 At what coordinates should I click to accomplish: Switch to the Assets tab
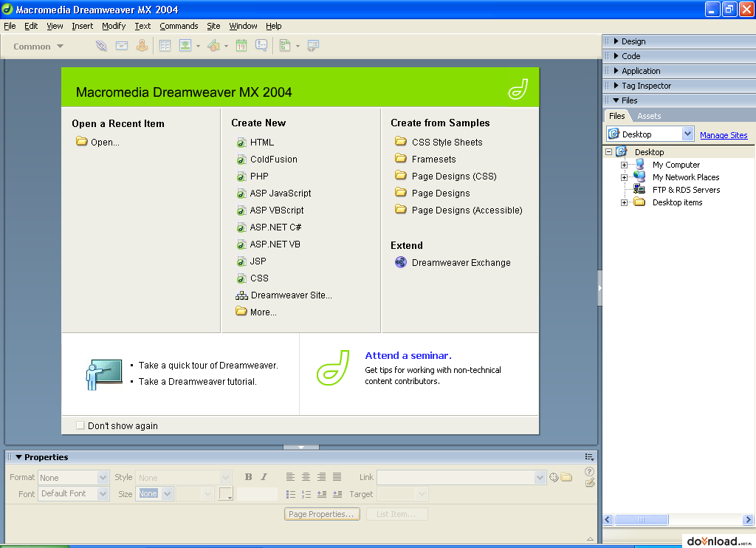coord(649,116)
